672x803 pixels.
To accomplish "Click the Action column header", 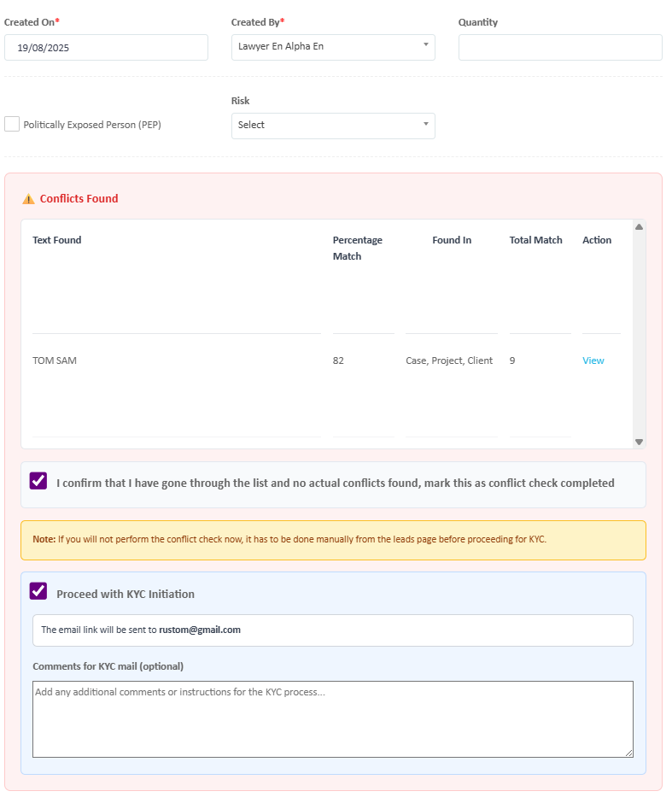I will (597, 240).
